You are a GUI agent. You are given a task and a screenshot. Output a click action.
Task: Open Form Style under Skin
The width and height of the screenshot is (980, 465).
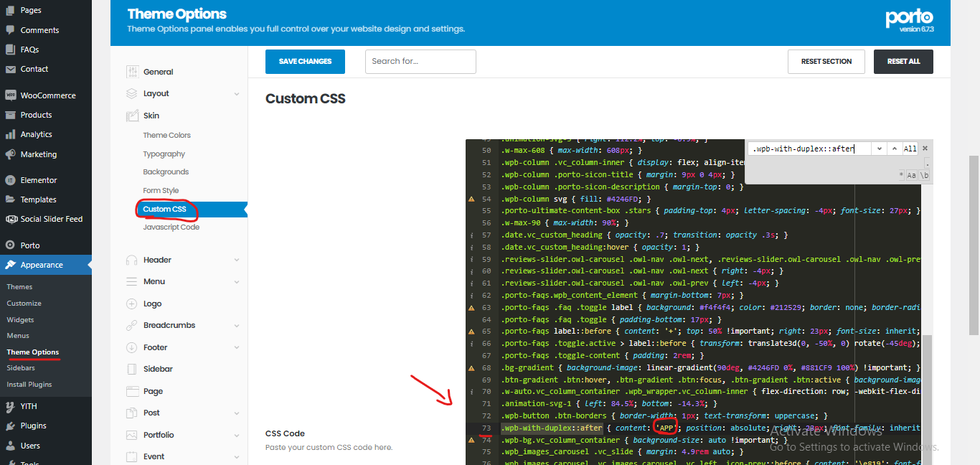[161, 190]
